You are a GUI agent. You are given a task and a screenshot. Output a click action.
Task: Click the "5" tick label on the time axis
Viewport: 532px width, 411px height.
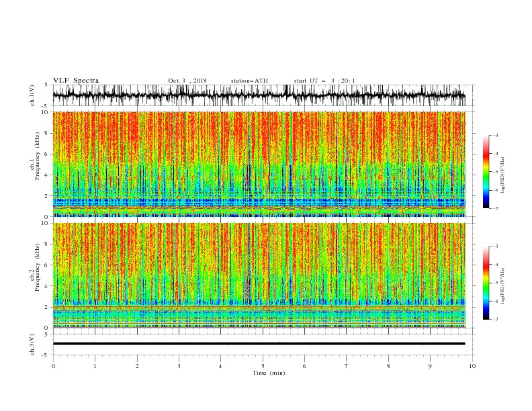click(x=263, y=366)
